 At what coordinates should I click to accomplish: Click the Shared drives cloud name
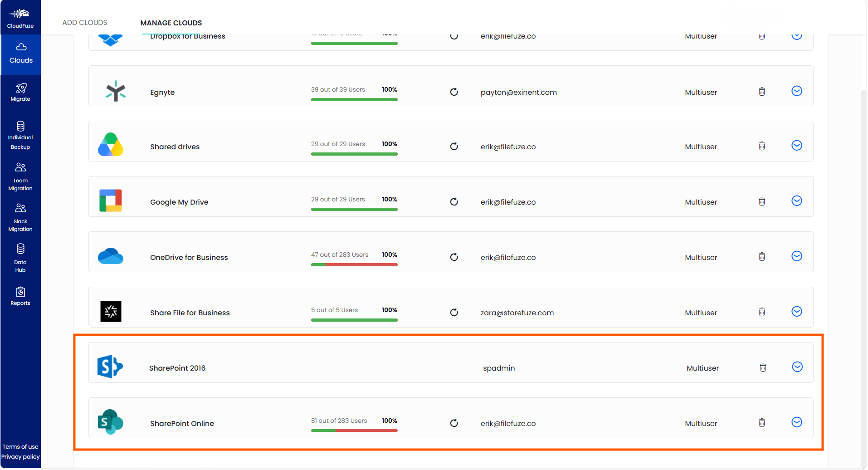[x=175, y=147]
